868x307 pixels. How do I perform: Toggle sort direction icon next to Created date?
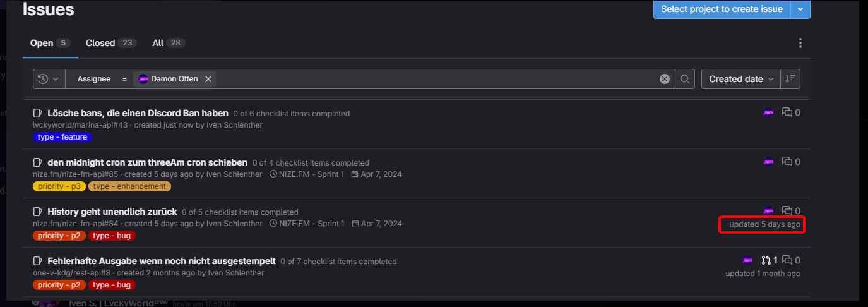point(790,79)
